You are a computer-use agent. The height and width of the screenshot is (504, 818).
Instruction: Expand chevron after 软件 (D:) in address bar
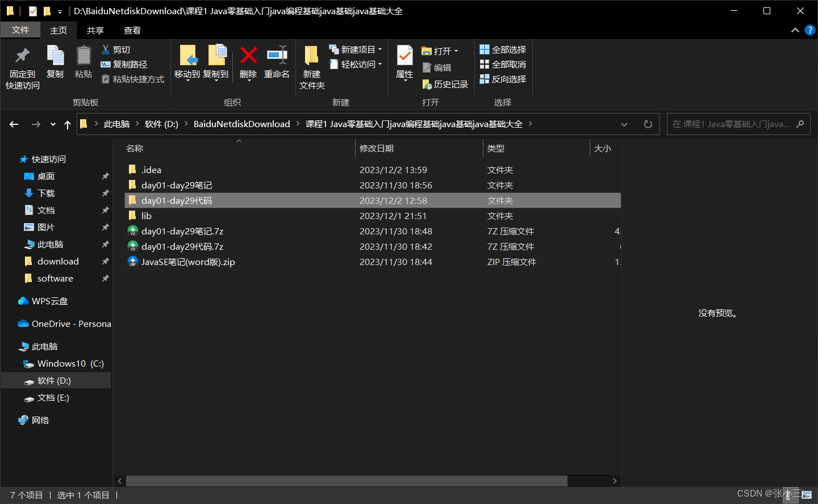[x=186, y=124]
